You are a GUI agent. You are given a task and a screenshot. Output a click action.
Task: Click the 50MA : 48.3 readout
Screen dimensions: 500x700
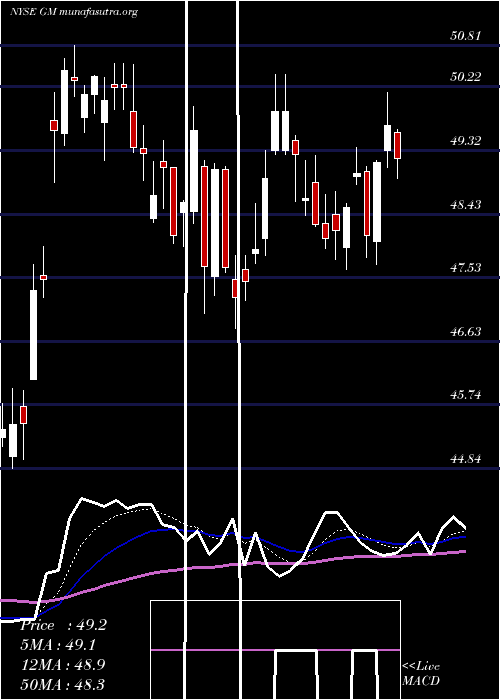coord(63,684)
